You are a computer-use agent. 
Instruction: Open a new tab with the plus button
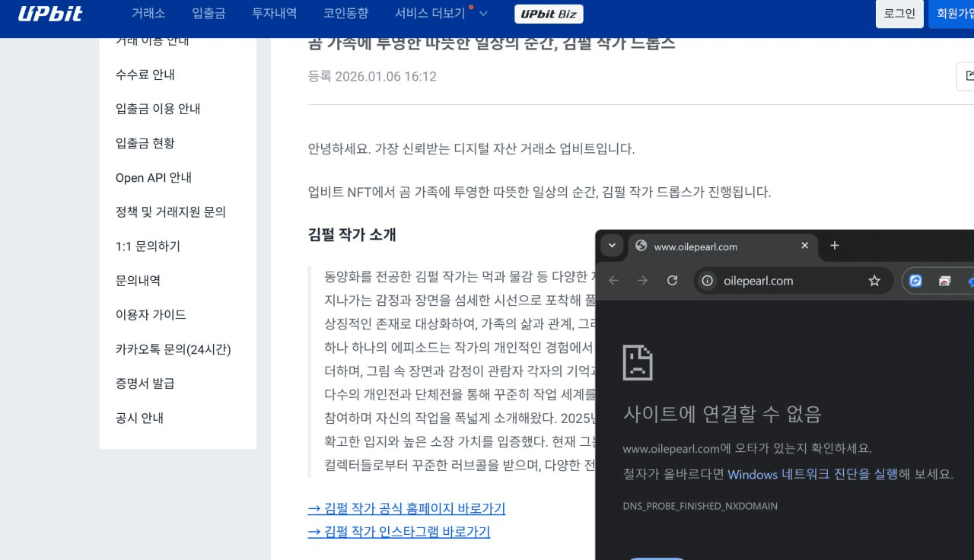(x=834, y=245)
